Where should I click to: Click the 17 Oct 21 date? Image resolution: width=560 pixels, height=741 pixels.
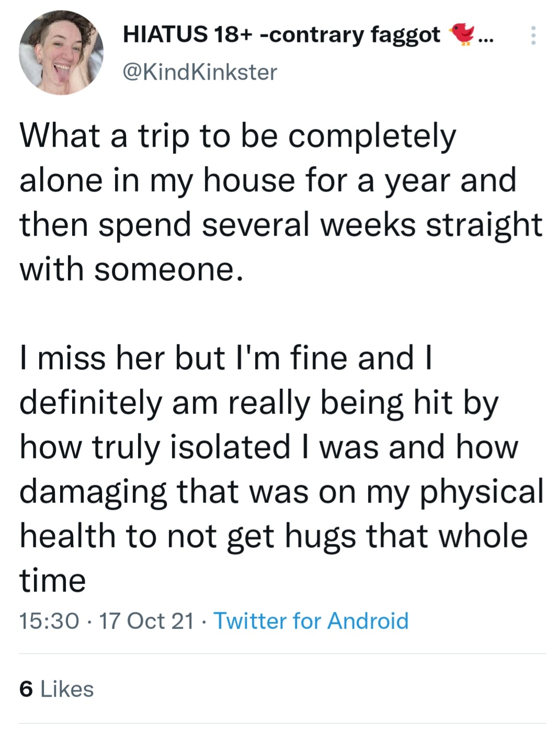pyautogui.click(x=146, y=621)
